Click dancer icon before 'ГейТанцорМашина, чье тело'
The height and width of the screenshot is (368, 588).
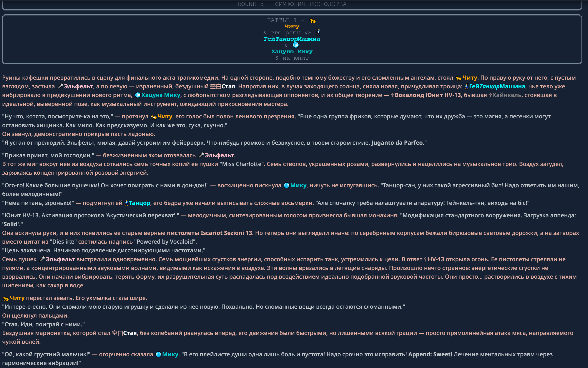[467, 86]
